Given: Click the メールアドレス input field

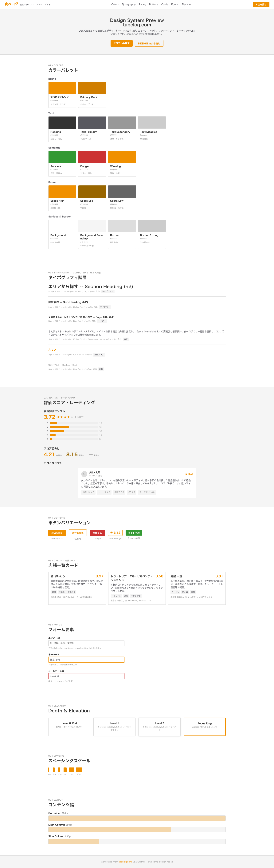Looking at the screenshot, I should pyautogui.click(x=87, y=676).
